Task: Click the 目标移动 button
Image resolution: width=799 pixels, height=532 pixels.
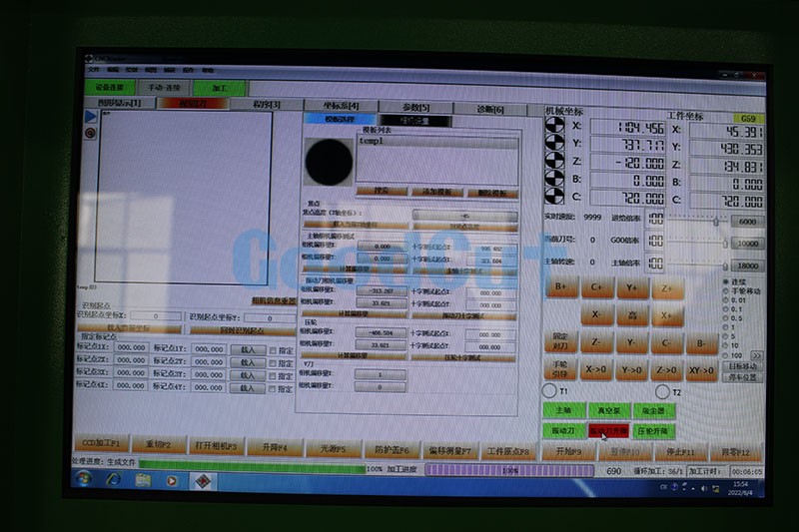Action: point(742,366)
